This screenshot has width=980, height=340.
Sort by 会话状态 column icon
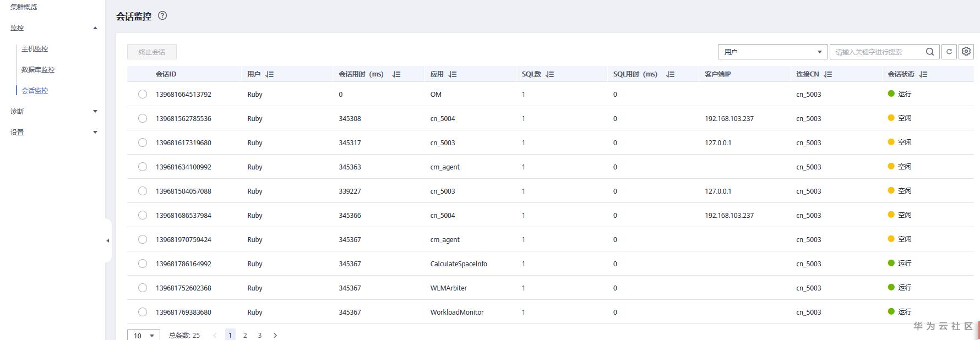point(923,74)
